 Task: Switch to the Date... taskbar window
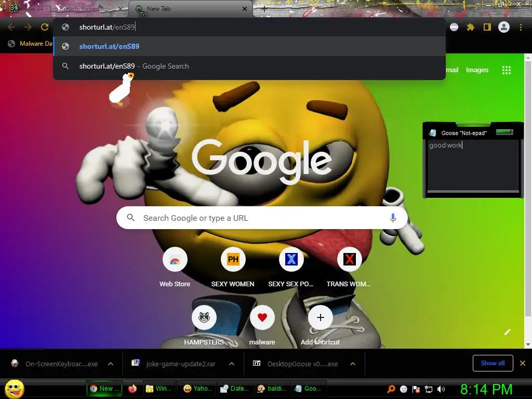tap(234, 389)
